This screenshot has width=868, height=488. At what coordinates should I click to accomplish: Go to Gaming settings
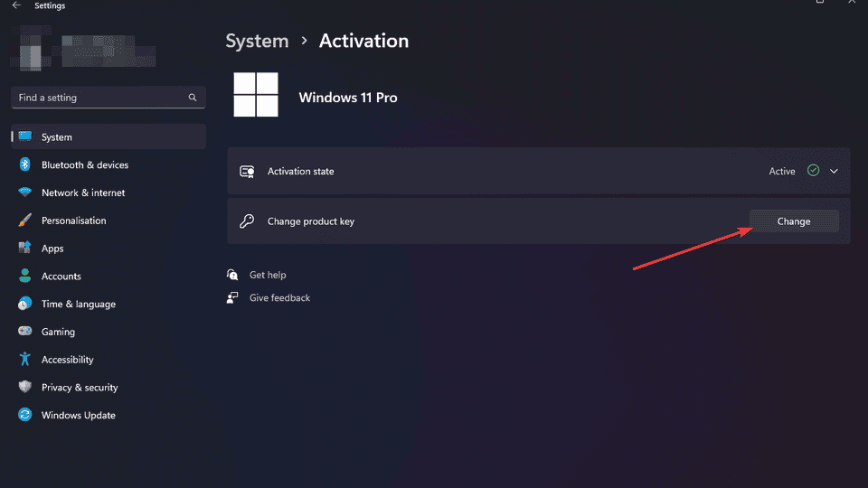coord(108,332)
